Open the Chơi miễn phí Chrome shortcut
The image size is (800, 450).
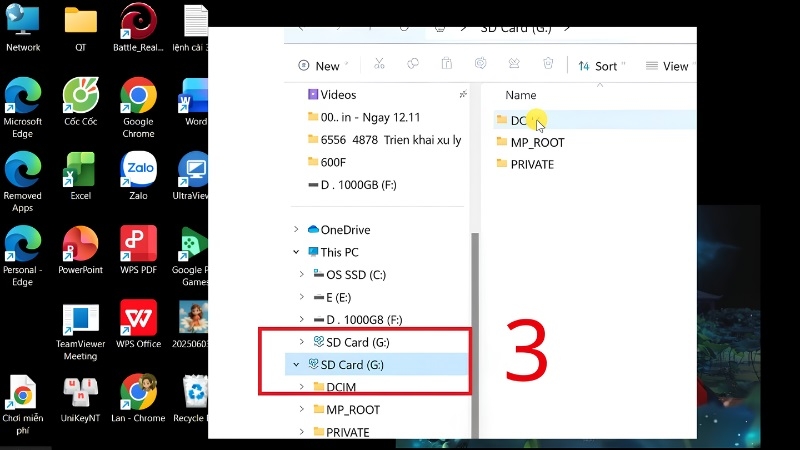pos(22,405)
